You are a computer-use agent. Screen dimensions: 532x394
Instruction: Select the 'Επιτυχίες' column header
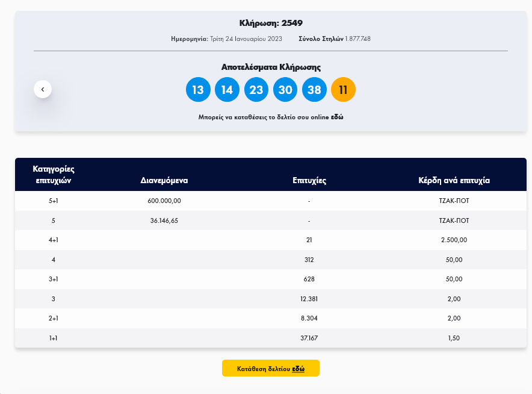[x=309, y=180]
